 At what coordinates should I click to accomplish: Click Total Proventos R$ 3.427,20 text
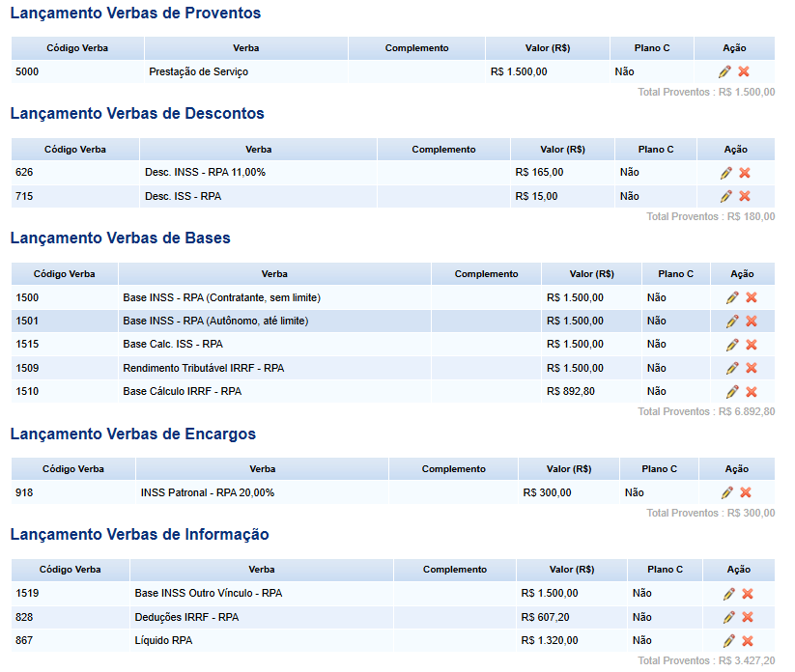706,660
